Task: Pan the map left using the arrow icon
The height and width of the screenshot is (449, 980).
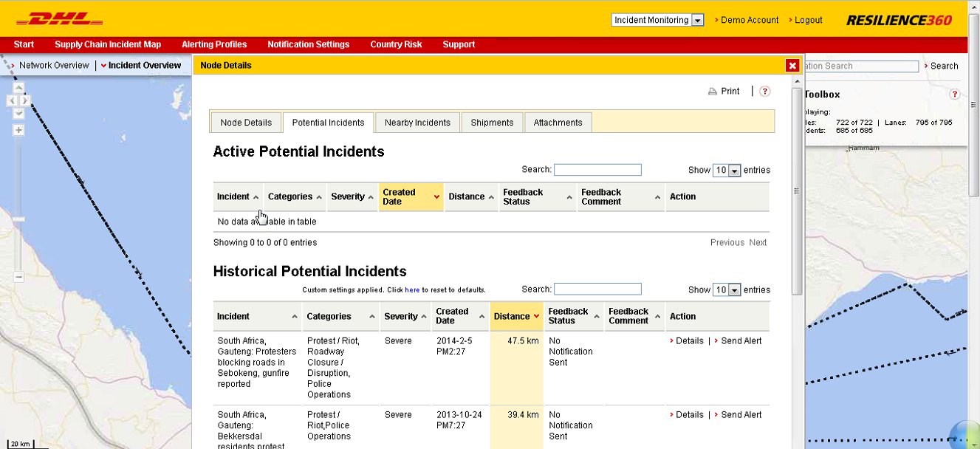Action: pos(10,99)
